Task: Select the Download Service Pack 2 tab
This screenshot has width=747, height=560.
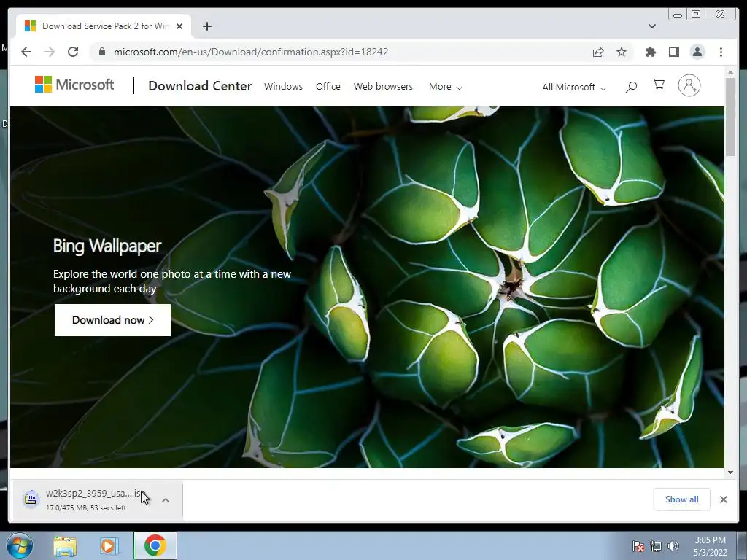Action: point(104,26)
